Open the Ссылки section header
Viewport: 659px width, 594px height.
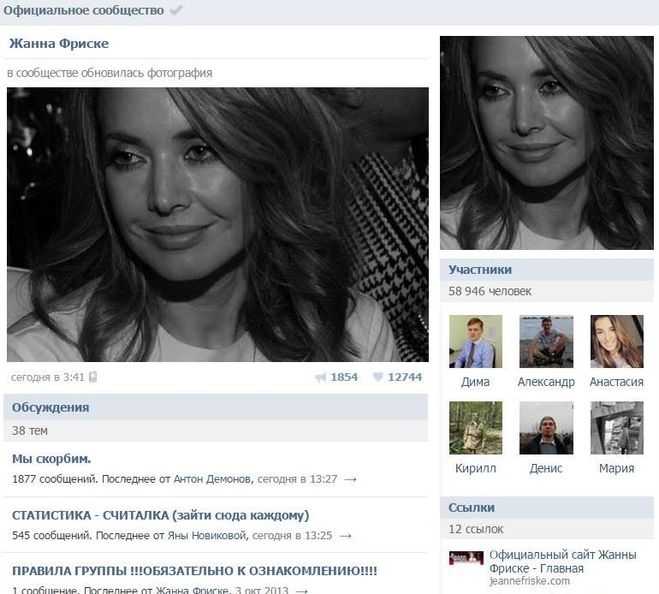[547, 507]
